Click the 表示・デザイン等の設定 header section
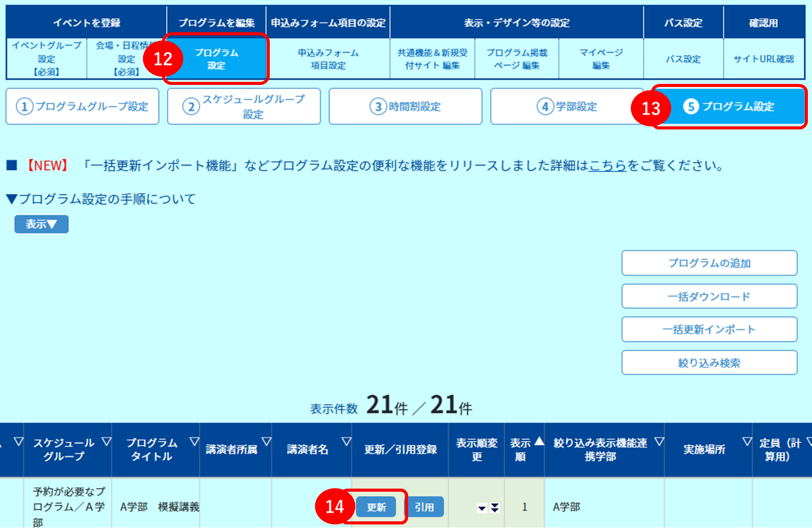The image size is (812, 528). click(x=517, y=23)
